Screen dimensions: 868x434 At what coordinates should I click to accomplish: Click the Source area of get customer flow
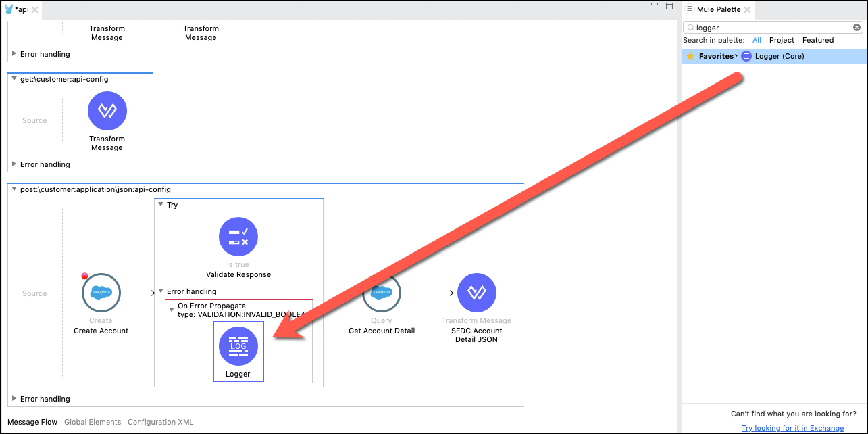34,120
